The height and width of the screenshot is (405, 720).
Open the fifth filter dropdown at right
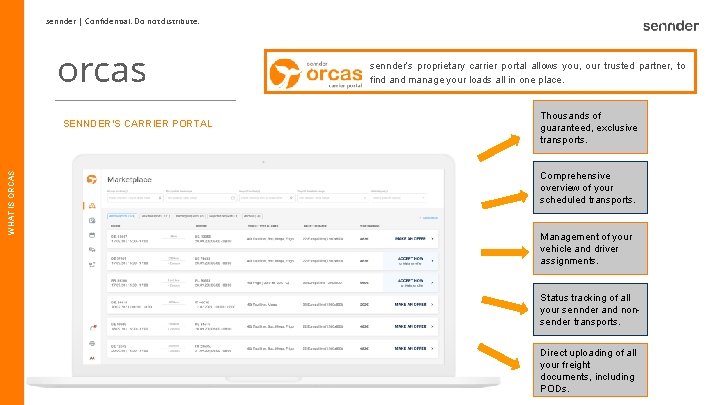(399, 198)
